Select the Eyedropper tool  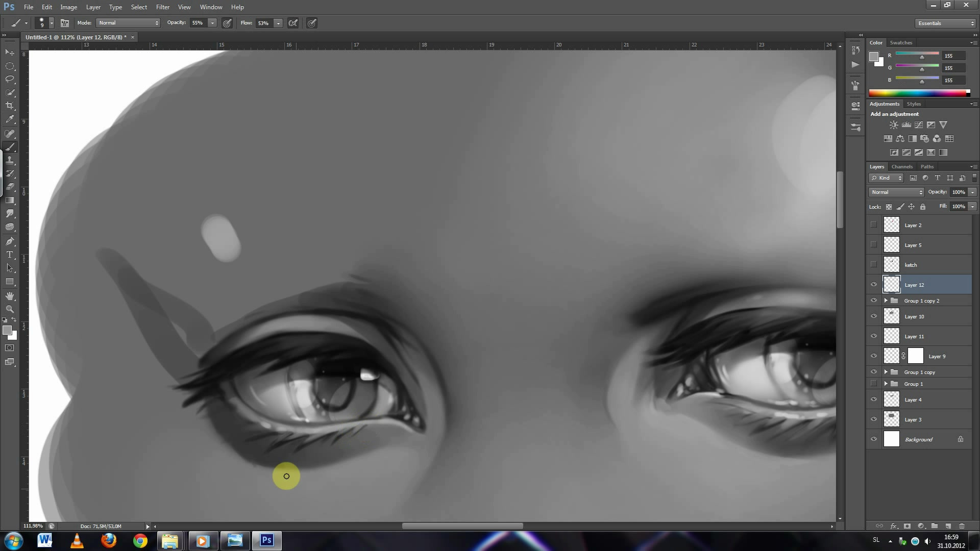coord(10,119)
